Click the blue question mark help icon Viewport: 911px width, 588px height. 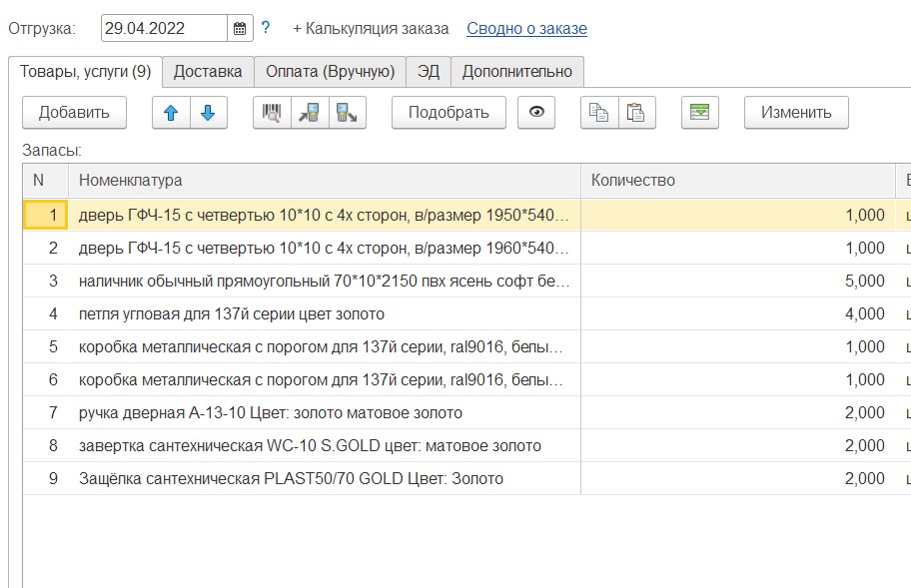tap(266, 28)
